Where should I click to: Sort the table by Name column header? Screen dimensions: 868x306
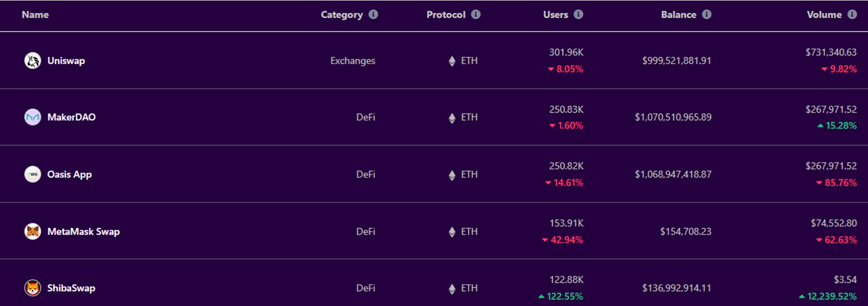[35, 15]
